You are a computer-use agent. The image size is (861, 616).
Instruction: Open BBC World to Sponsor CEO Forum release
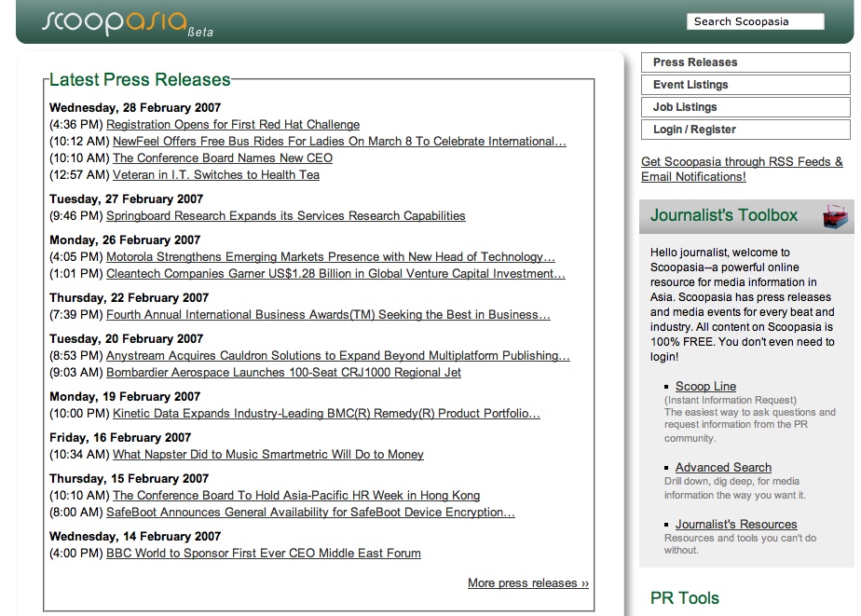pyautogui.click(x=264, y=554)
